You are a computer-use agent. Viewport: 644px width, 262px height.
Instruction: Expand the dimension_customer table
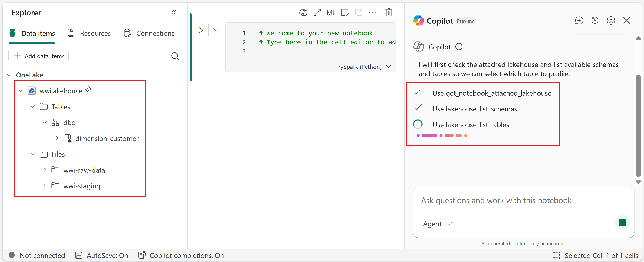[57, 138]
